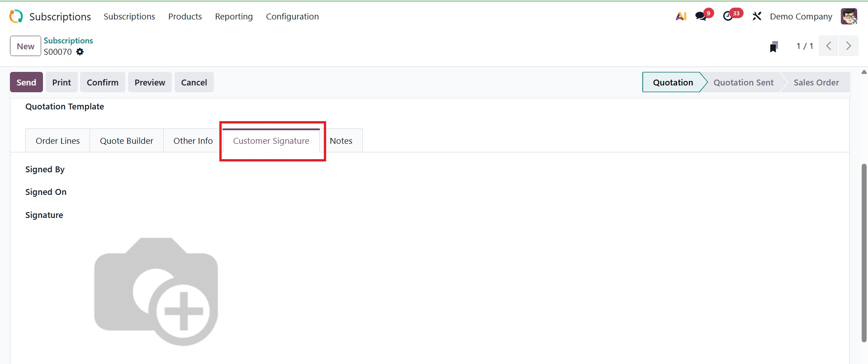Cancel the quotation
The image size is (868, 364).
(x=194, y=82)
